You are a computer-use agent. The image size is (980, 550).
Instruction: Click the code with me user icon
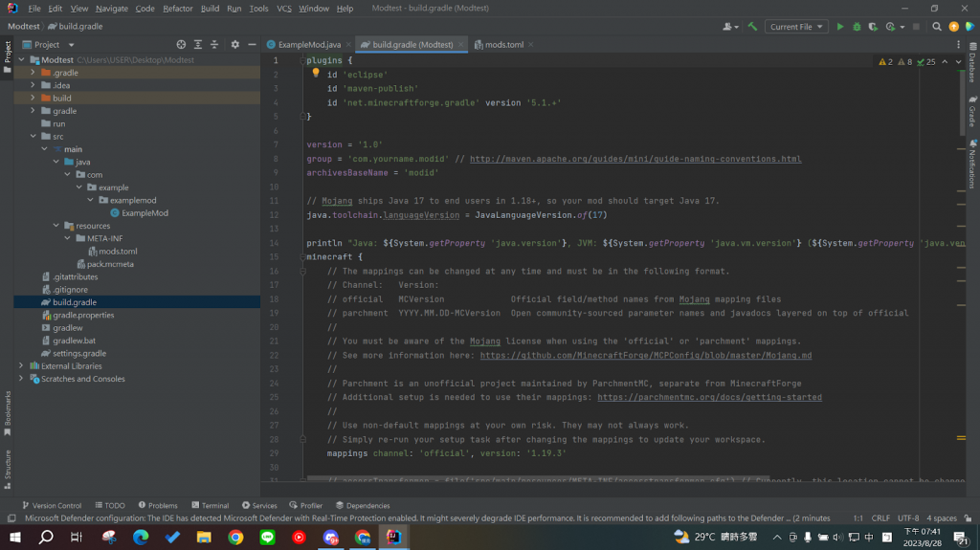click(x=730, y=27)
